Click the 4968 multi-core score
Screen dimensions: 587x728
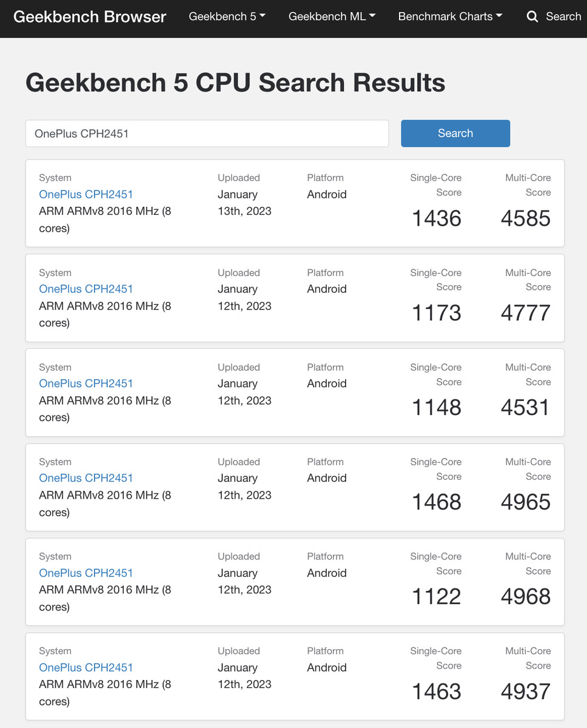(526, 597)
